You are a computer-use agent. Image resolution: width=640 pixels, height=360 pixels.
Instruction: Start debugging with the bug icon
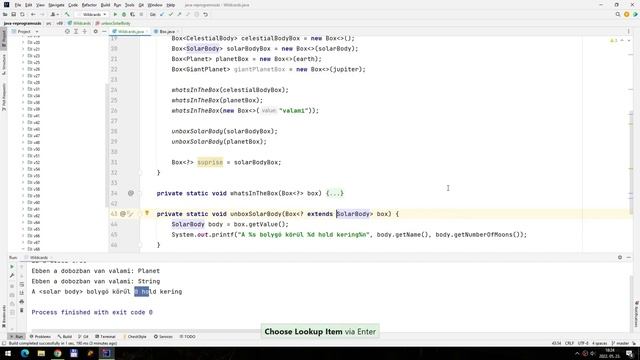pyautogui.click(x=124, y=14)
